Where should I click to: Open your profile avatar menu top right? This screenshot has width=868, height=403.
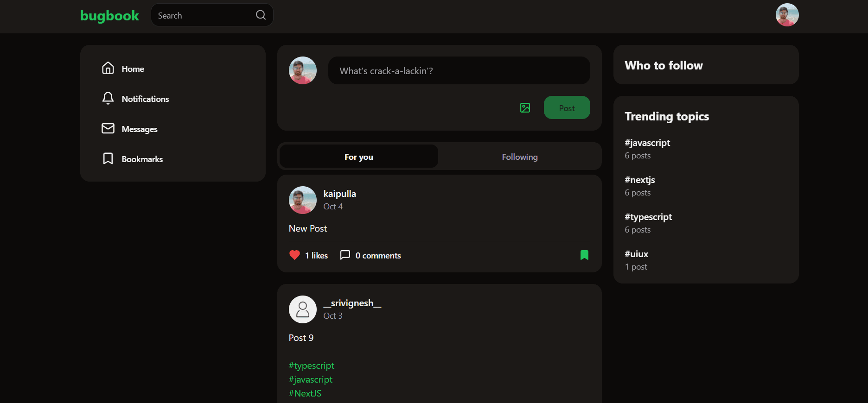[787, 15]
